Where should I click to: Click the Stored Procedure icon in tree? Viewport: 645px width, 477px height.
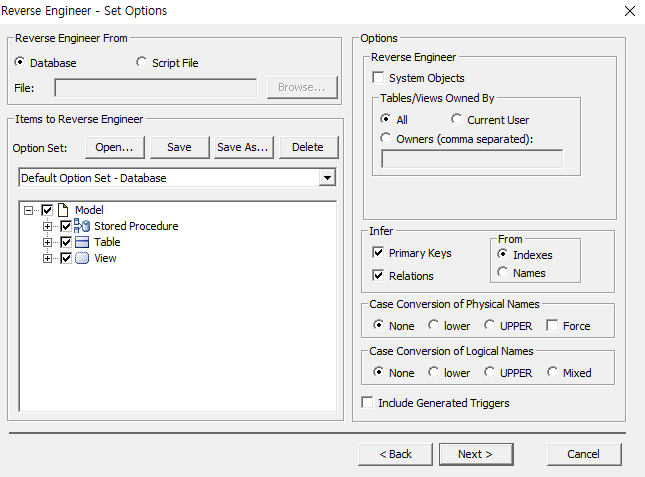[82, 226]
